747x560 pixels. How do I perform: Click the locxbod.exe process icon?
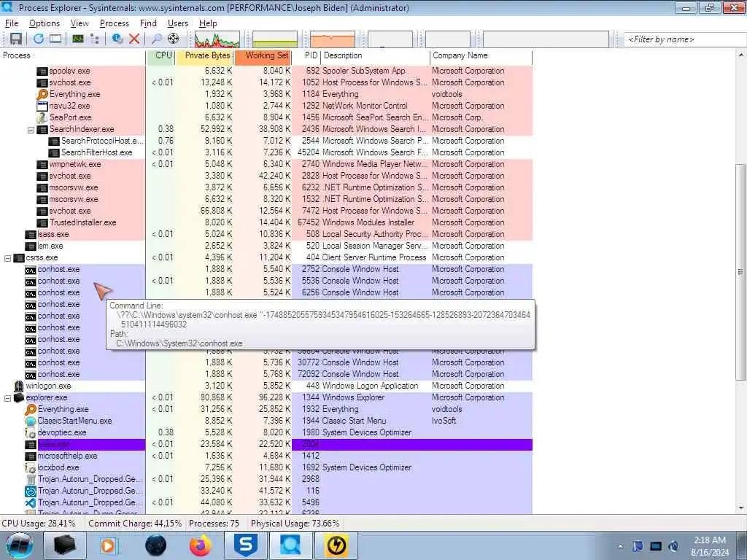click(31, 467)
